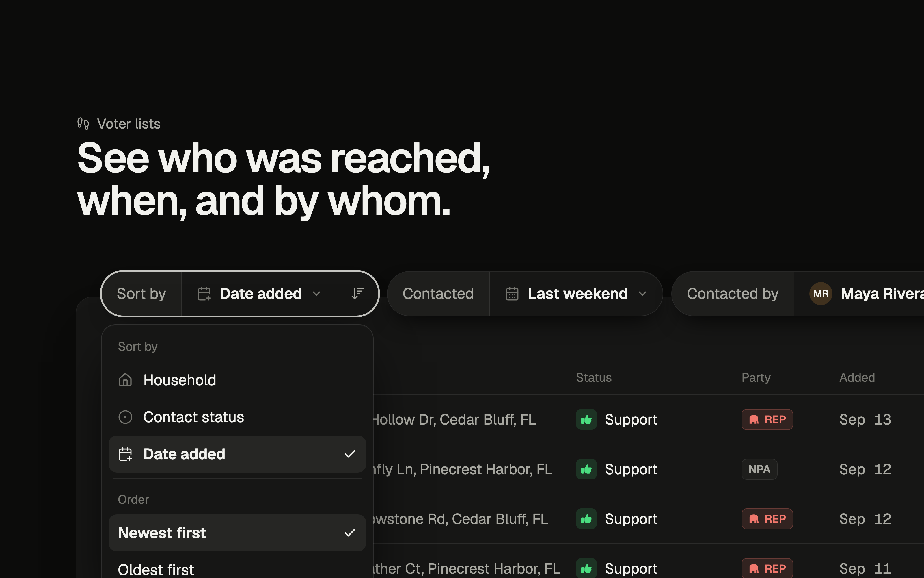924x578 pixels.
Task: Click the fly Ln, Pinecrest Harbor address
Action: click(x=462, y=469)
